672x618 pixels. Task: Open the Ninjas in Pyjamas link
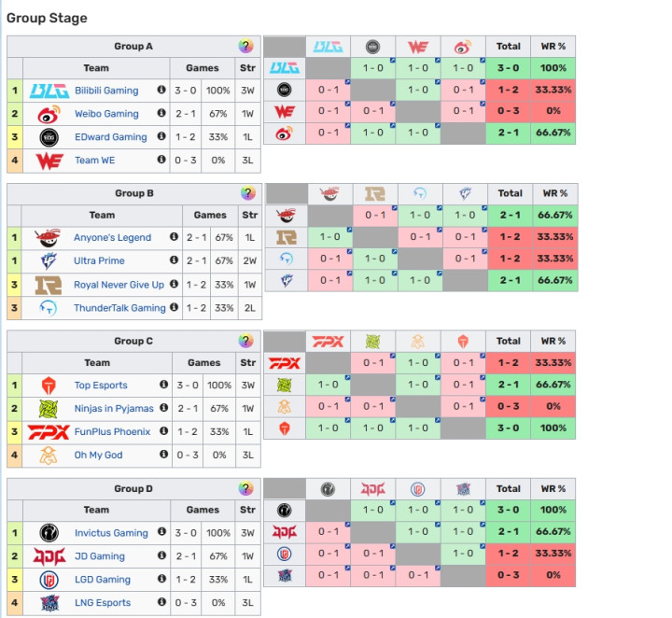coord(114,409)
